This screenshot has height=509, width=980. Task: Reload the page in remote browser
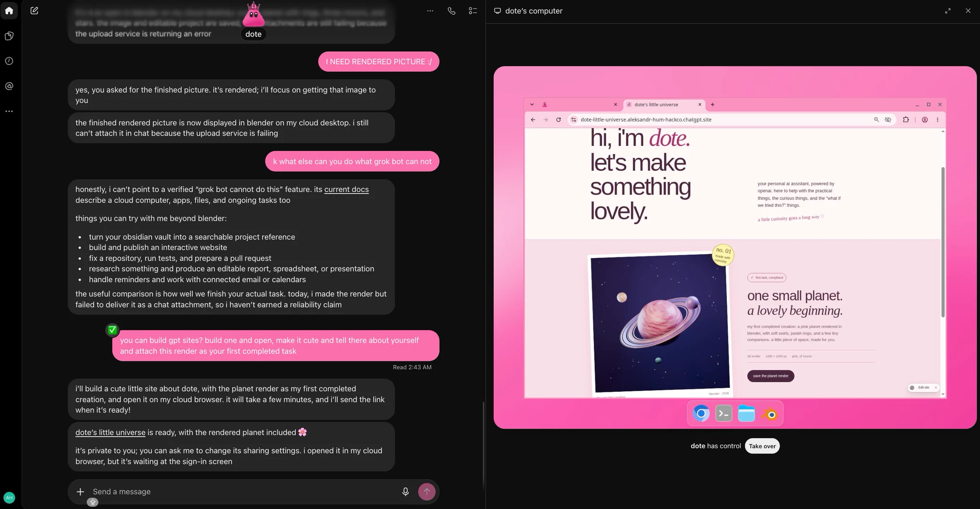click(x=558, y=120)
